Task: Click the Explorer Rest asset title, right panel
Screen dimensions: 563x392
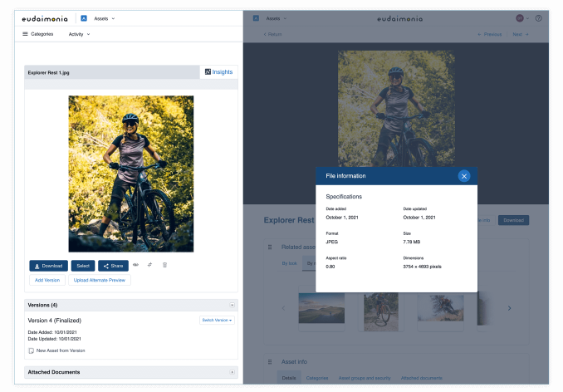Action: pyautogui.click(x=289, y=220)
